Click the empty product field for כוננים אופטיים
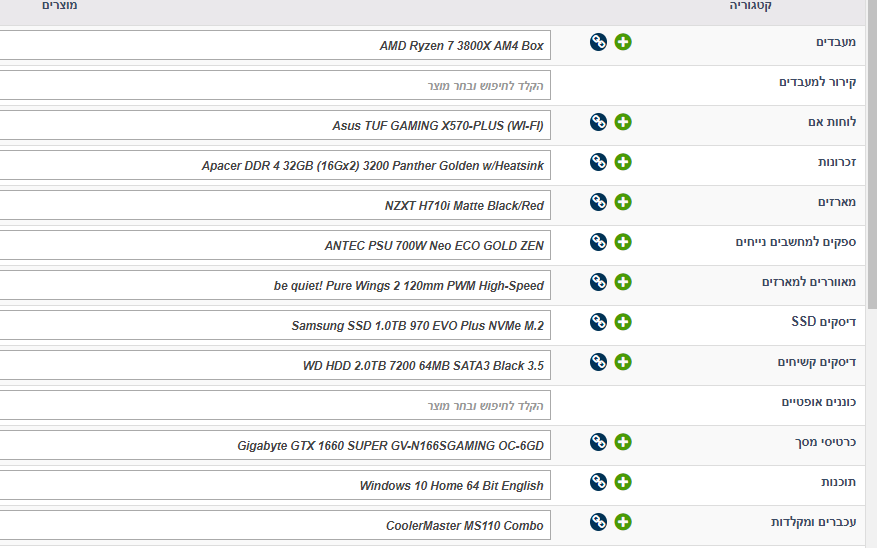Image resolution: width=877 pixels, height=548 pixels. (x=275, y=405)
